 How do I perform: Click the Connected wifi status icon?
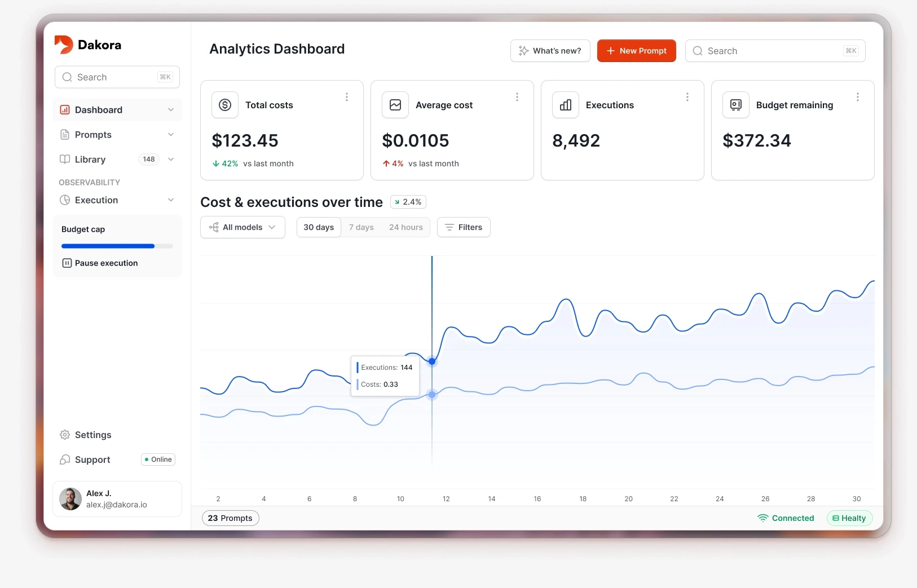click(x=762, y=518)
